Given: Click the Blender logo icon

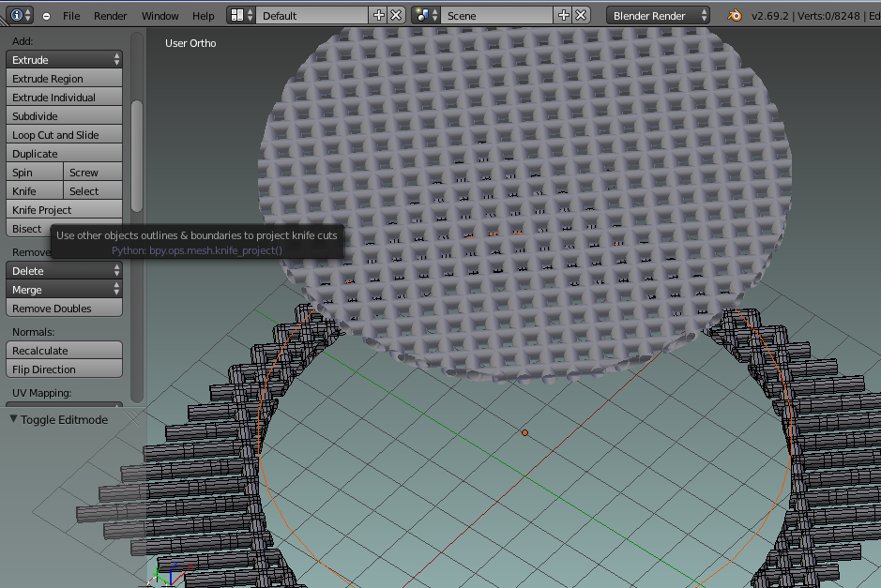Looking at the screenshot, I should click(x=735, y=15).
